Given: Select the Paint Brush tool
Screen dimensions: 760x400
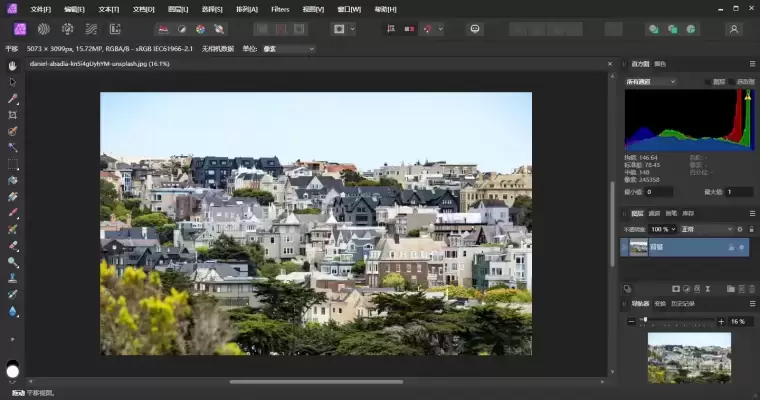Looking at the screenshot, I should click(x=13, y=212).
